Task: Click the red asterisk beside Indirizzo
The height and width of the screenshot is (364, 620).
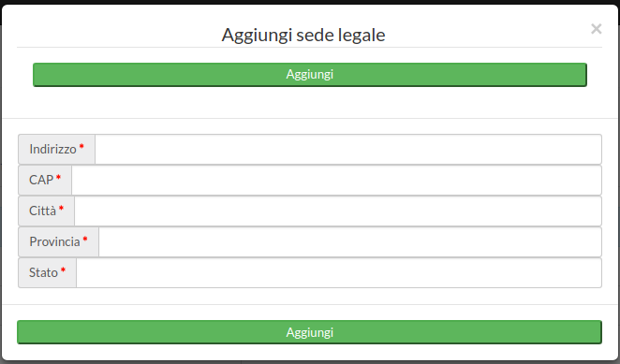Action: coord(81,146)
